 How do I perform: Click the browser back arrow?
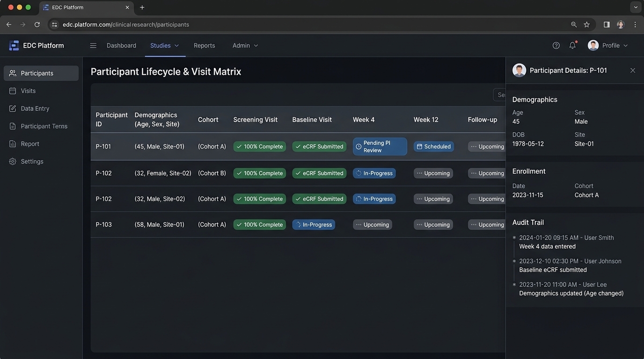tap(9, 24)
